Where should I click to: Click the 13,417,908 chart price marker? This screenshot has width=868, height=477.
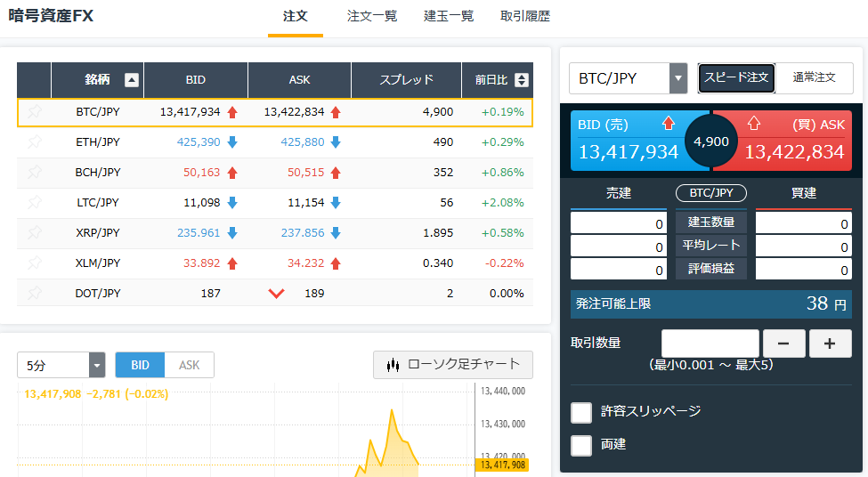click(x=502, y=465)
